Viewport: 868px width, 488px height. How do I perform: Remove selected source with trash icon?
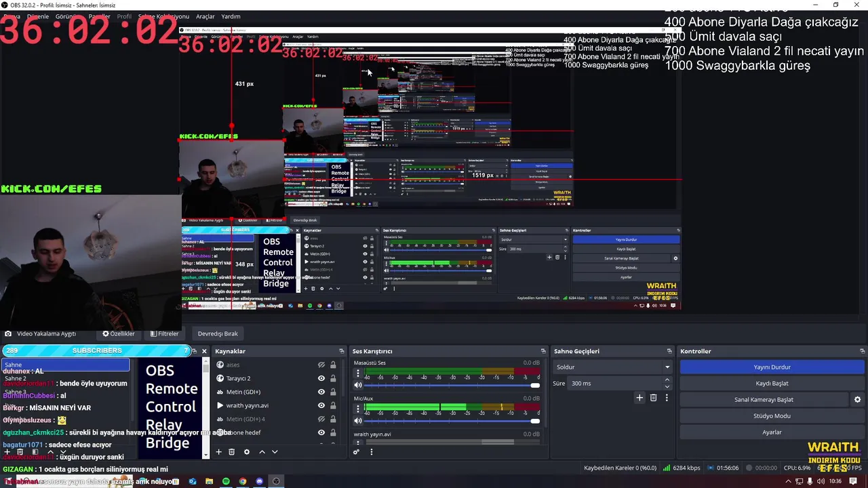click(x=231, y=452)
